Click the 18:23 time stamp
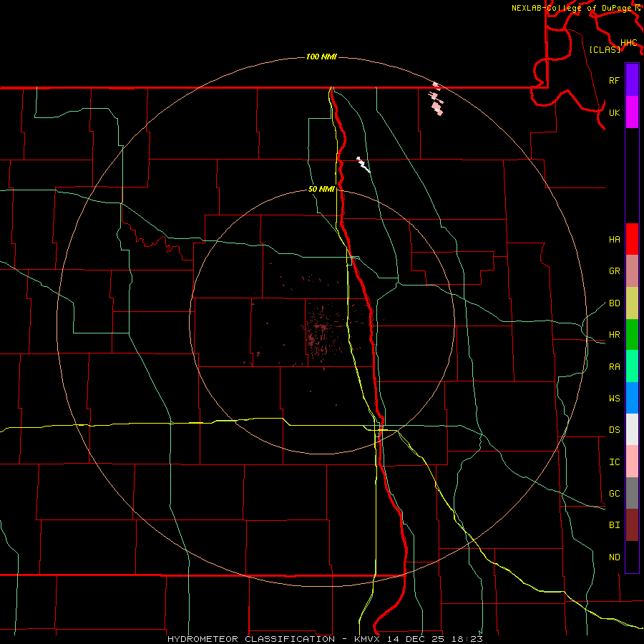Screen dimensions: 644x644 [x=468, y=639]
